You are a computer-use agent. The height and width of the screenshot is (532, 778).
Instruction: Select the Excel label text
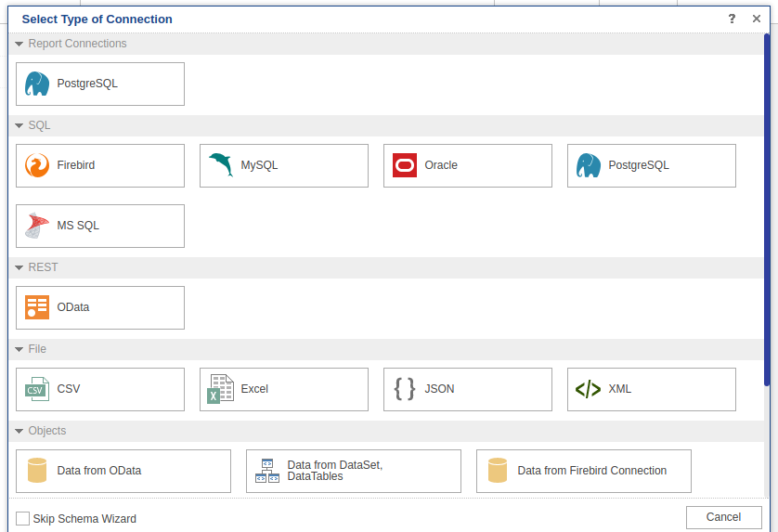[x=254, y=389]
